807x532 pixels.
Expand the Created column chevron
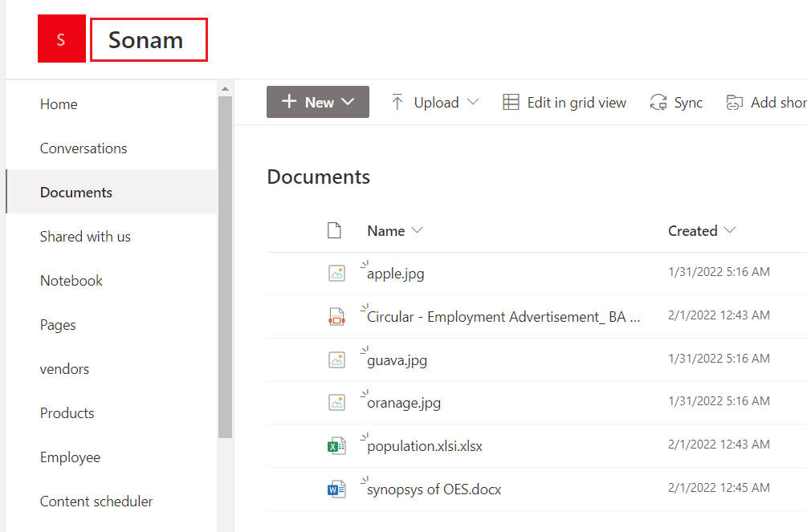(x=730, y=230)
